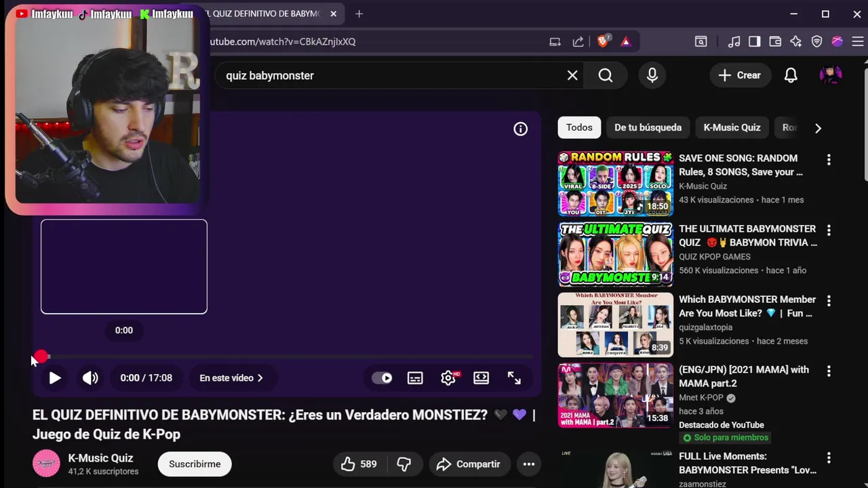The width and height of the screenshot is (868, 488).
Task: Open options for 'ULTIMATE BABYMONSTER QUIZ' video
Action: 829,230
